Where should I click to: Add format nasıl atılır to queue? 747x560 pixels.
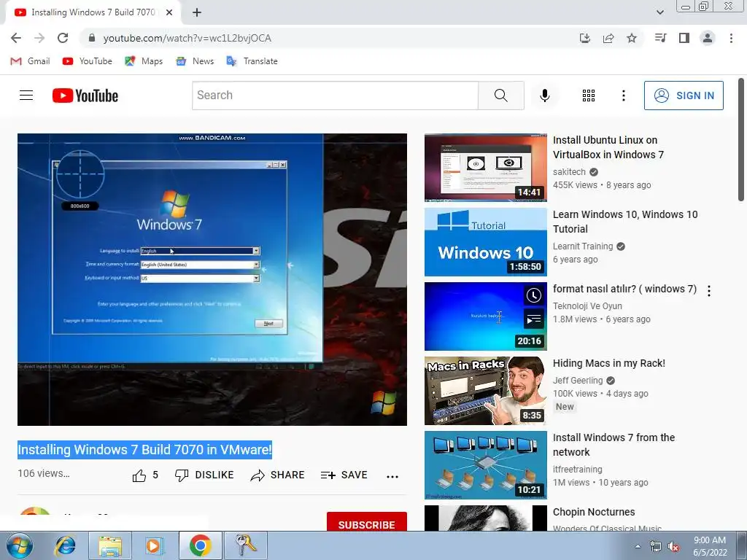tap(533, 319)
